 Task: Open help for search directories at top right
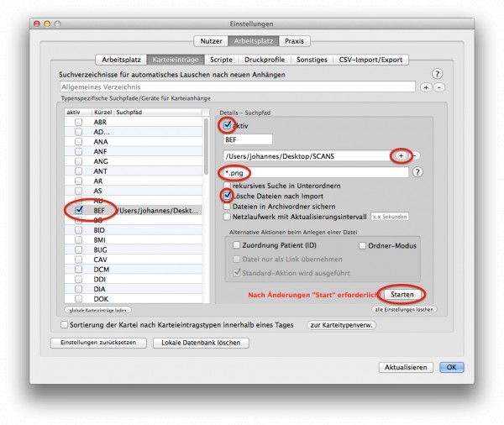(437, 74)
